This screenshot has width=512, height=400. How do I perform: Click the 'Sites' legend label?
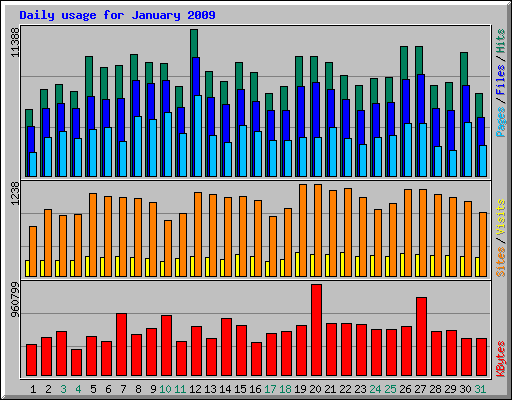tap(501, 262)
